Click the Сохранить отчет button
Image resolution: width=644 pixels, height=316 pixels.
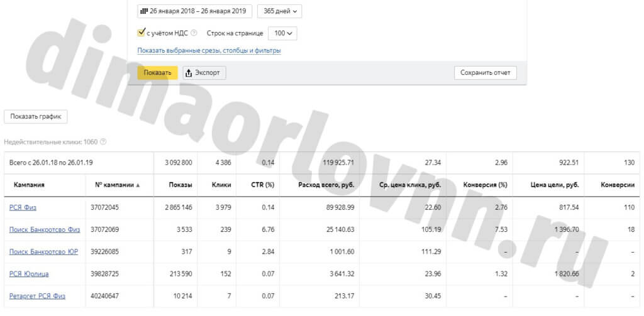click(485, 73)
